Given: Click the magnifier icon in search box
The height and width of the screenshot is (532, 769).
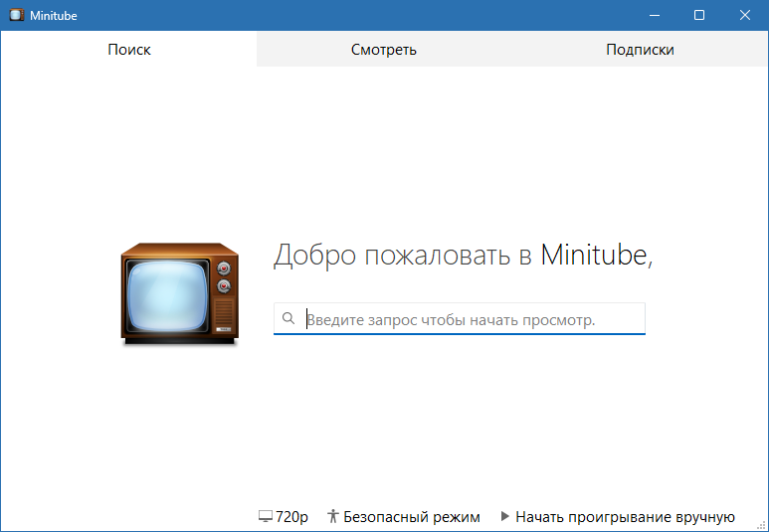Looking at the screenshot, I should click(x=288, y=319).
